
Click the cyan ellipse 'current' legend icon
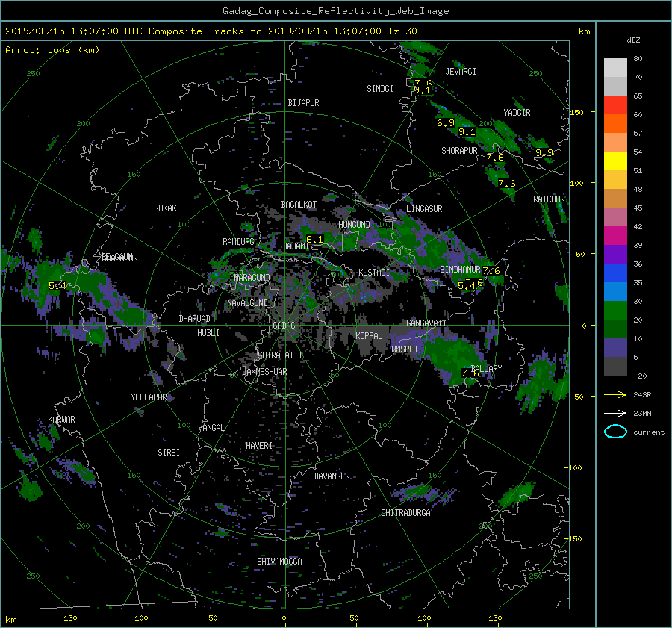pos(615,432)
